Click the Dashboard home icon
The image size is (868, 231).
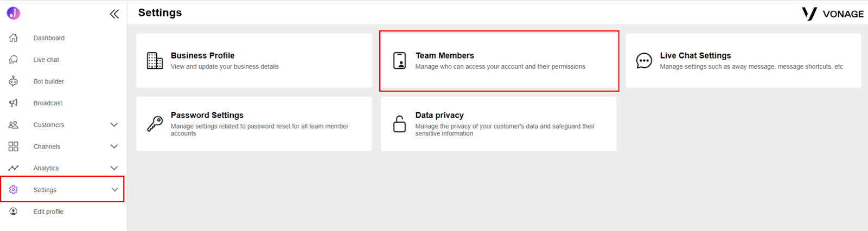pyautogui.click(x=14, y=38)
